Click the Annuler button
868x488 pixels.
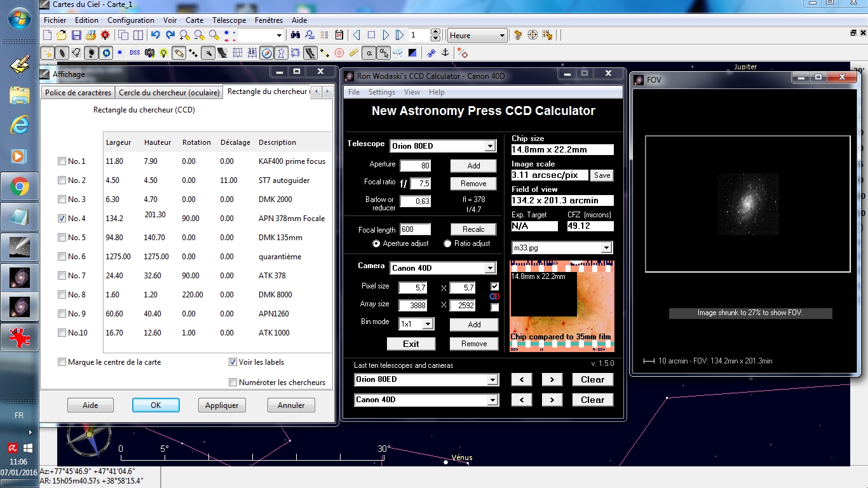[x=291, y=405]
